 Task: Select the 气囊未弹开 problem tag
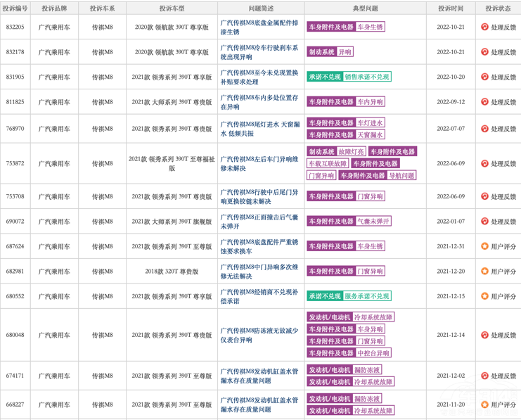pos(373,221)
